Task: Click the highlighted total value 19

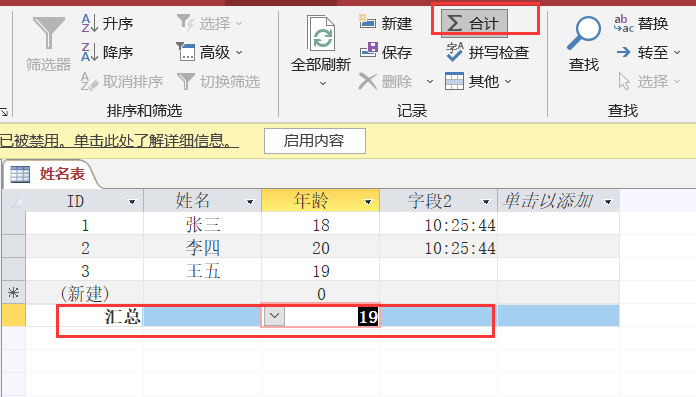Action: click(x=368, y=317)
